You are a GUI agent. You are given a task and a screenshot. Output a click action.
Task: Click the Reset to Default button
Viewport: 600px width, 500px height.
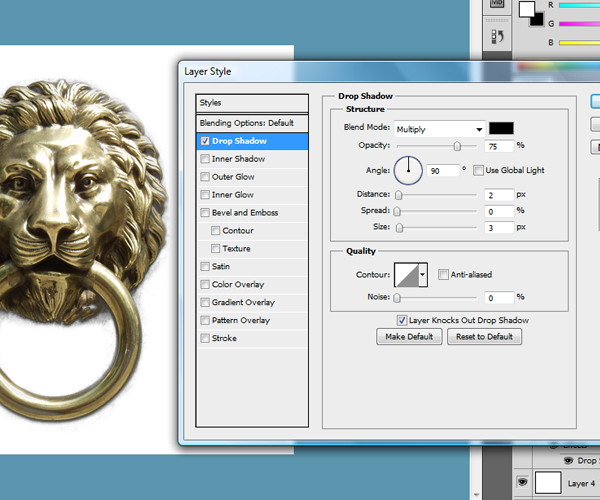point(484,337)
